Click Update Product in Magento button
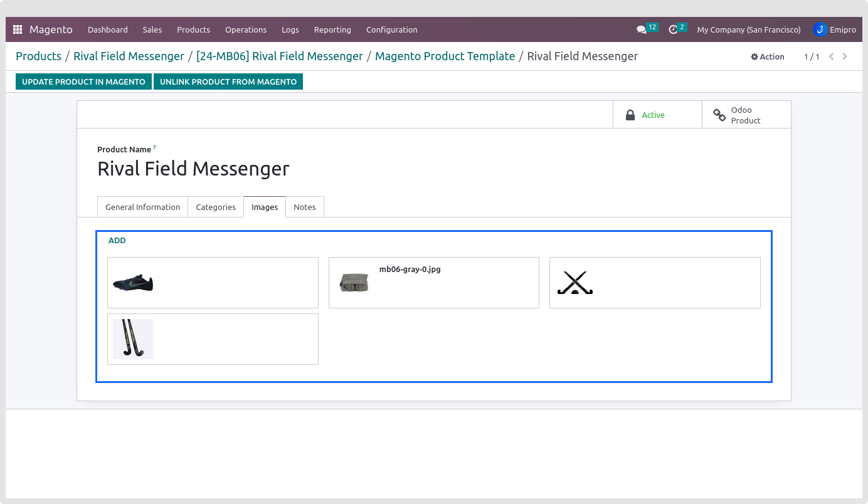 [83, 81]
